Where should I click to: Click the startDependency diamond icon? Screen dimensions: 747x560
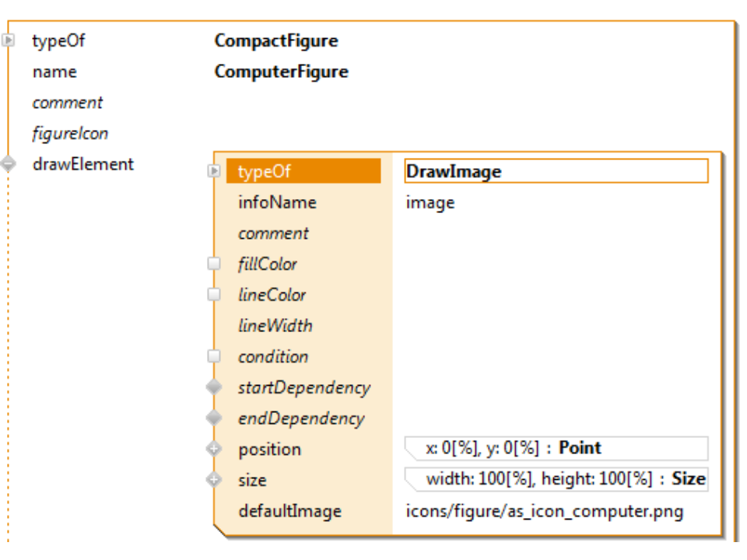[x=214, y=387]
